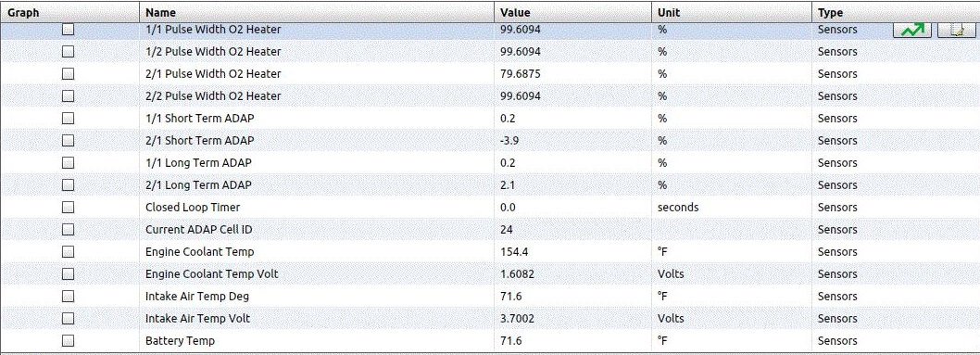Select the 2/1 Pulse Width O2 Heater name

pos(213,74)
